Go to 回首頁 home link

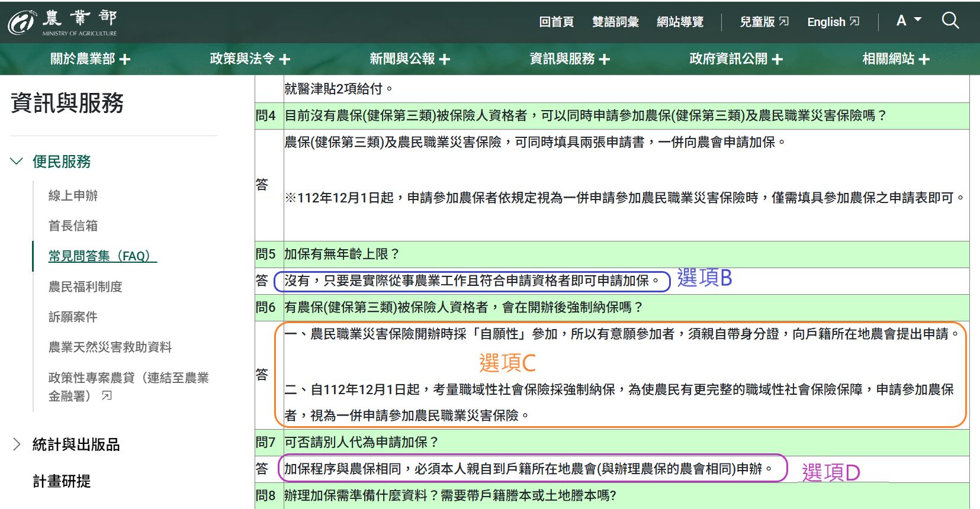556,22
